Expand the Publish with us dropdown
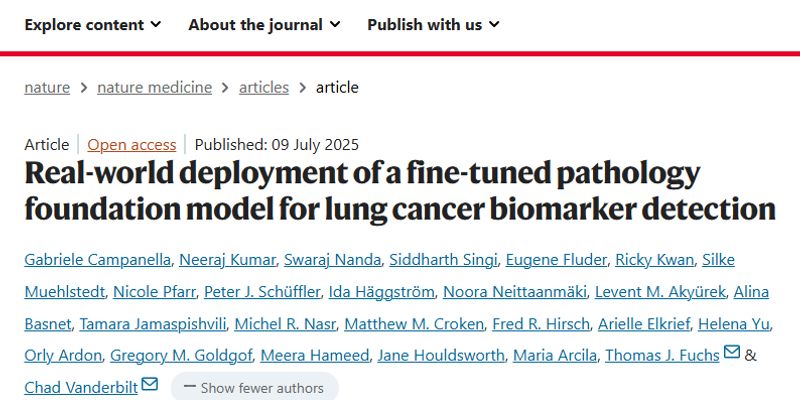The image size is (800, 400). (433, 24)
